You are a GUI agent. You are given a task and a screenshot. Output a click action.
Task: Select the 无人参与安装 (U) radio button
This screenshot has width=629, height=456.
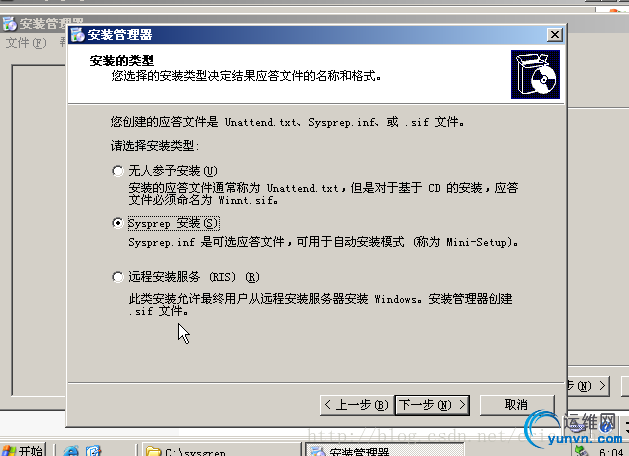click(x=118, y=171)
